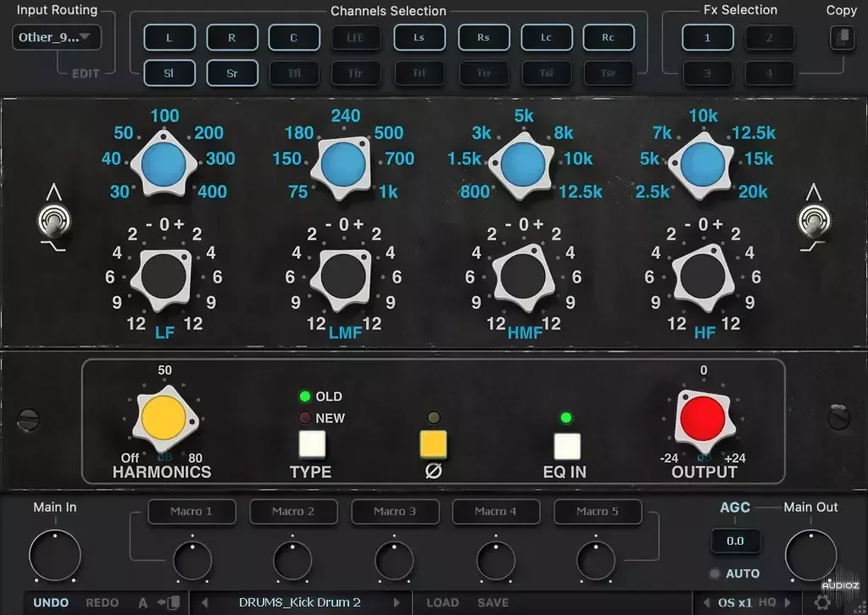Enable the Trr channel button

483,73
